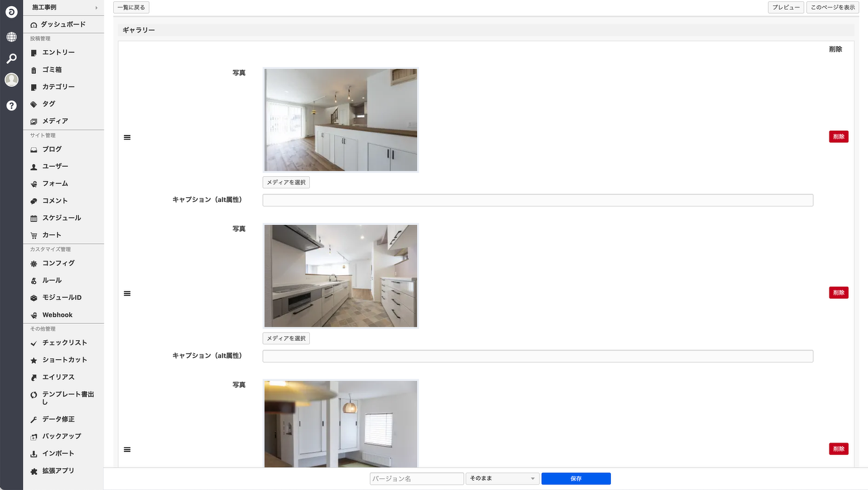Open the コンフィグ settings menu
868x490 pixels.
pyautogui.click(x=58, y=264)
